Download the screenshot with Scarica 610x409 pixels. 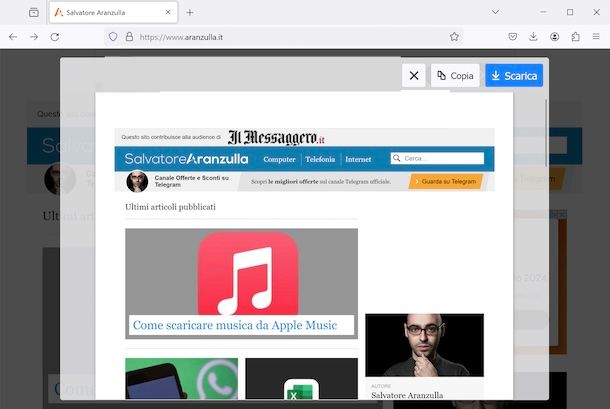coord(514,75)
